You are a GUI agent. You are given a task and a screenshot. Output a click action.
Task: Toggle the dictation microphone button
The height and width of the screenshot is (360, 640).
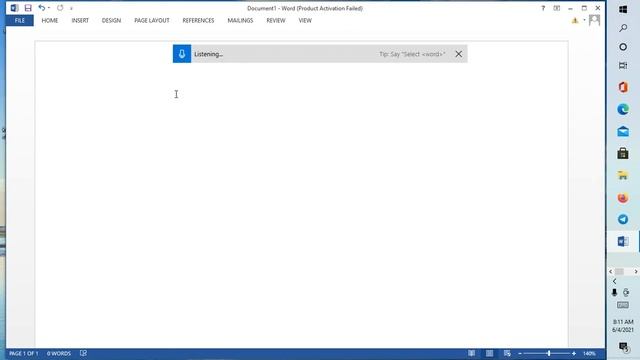click(x=182, y=54)
